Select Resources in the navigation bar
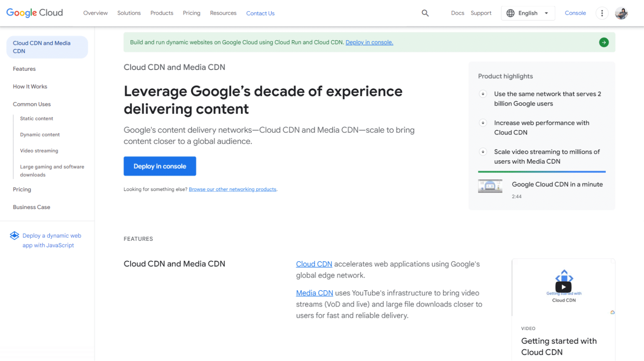The image size is (644, 361). coord(223,13)
